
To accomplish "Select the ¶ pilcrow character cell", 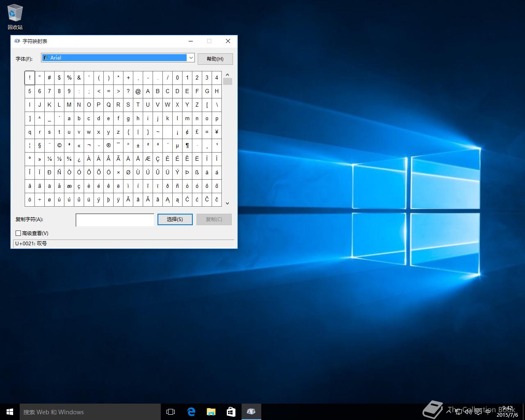I will coord(187,145).
